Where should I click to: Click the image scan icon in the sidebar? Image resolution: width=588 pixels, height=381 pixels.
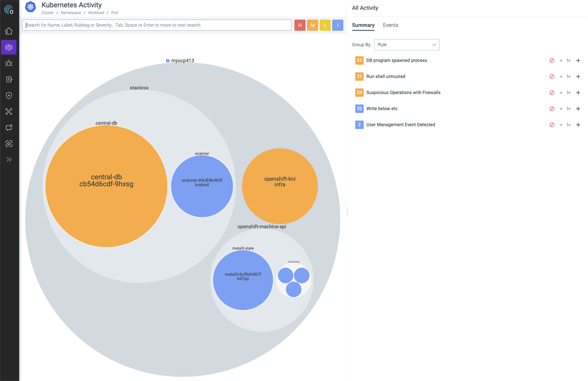tap(8, 143)
